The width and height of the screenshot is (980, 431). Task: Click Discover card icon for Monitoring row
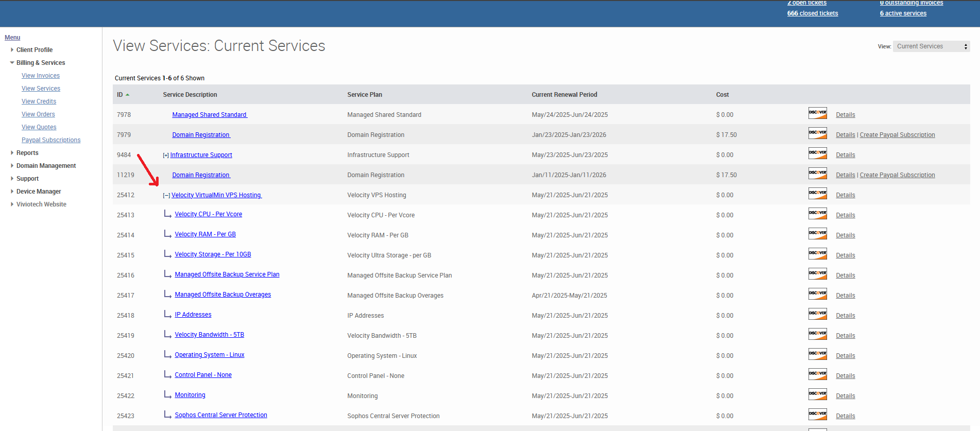pos(817,394)
